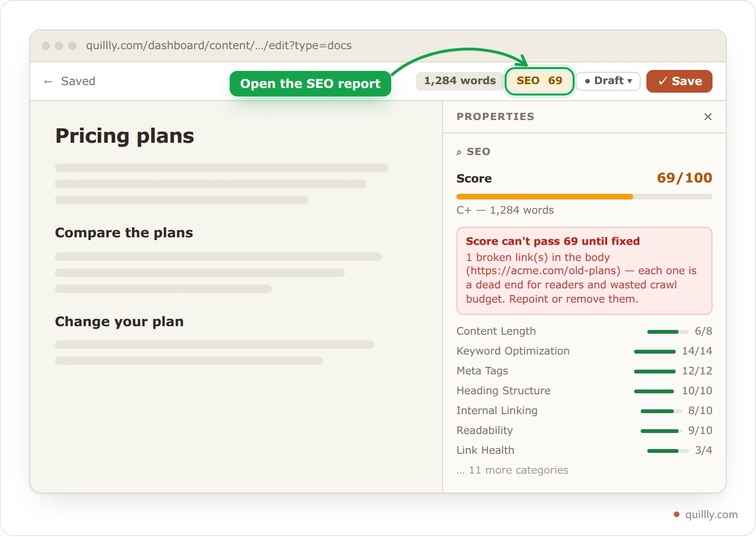Click the Compare the plans heading
Viewport: 756px width, 537px height.
point(124,233)
